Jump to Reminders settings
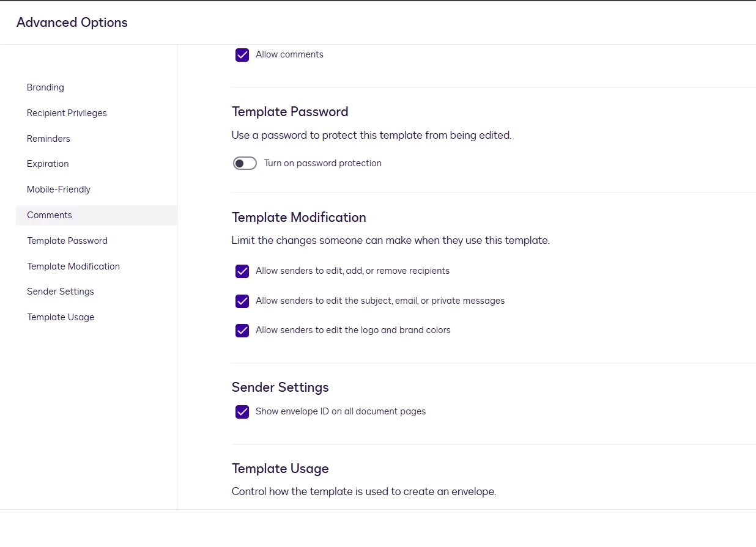This screenshot has width=756, height=547. pos(48,139)
